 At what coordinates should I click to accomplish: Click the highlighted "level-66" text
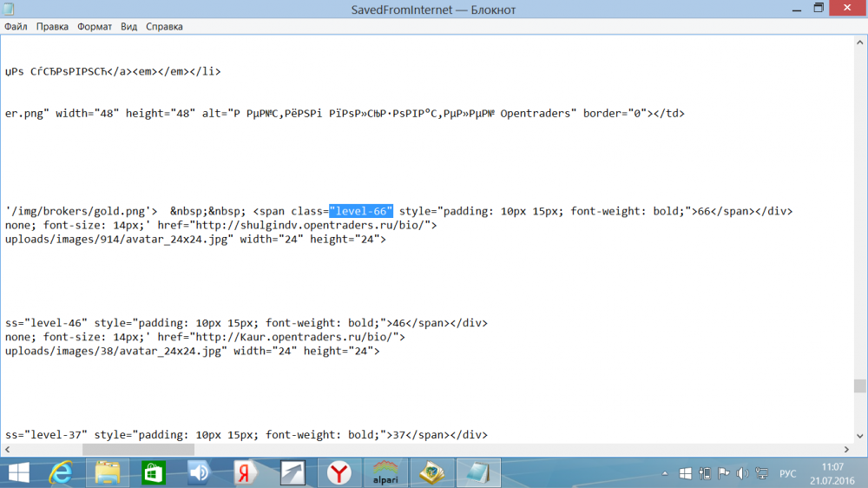tap(361, 211)
